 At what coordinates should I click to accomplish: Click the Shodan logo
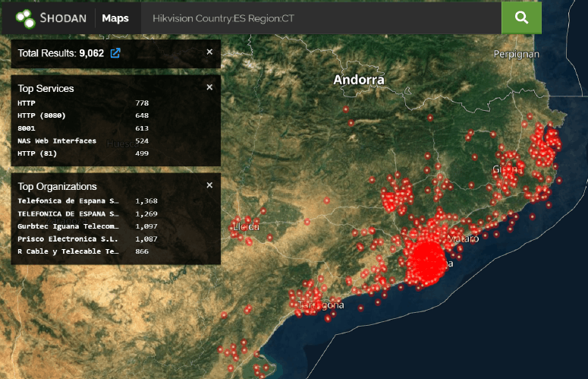[x=51, y=18]
